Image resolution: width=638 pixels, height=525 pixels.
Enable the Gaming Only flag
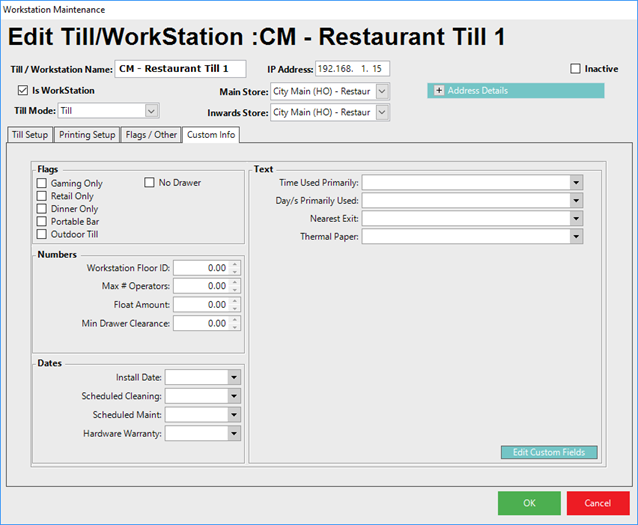click(x=42, y=184)
